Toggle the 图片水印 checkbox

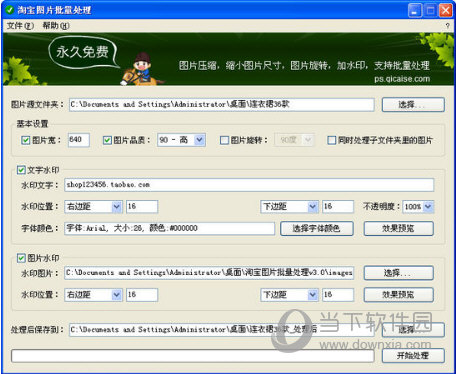(x=21, y=258)
